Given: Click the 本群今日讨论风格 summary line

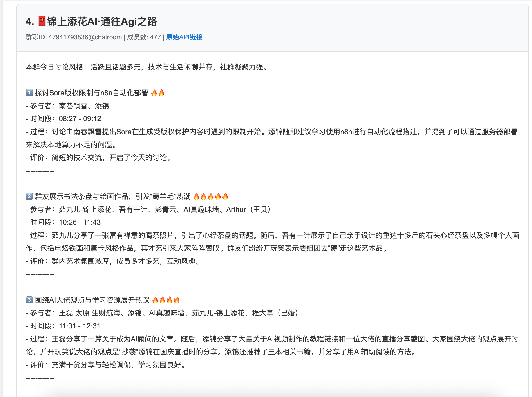Looking at the screenshot, I should click(147, 67).
